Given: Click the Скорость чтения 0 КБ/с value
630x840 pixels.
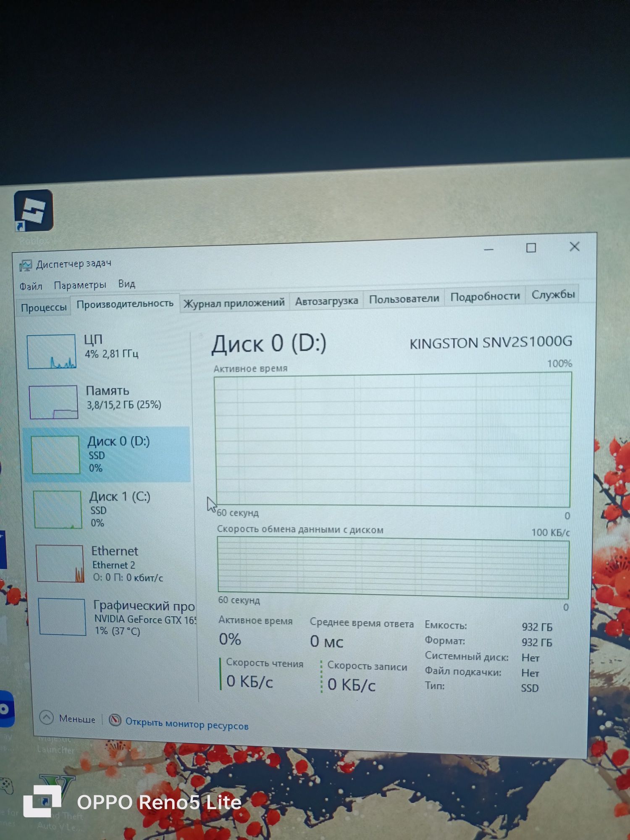Looking at the screenshot, I should click(x=249, y=681).
